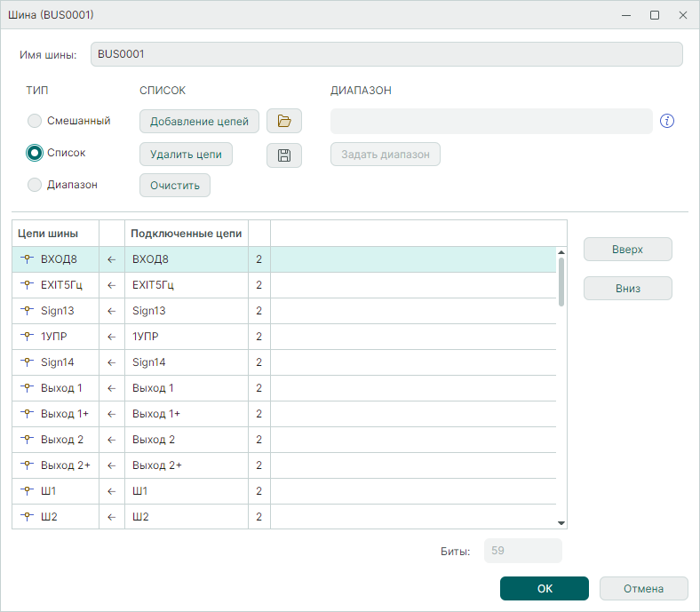Move the selected net with Вверх button

627,250
